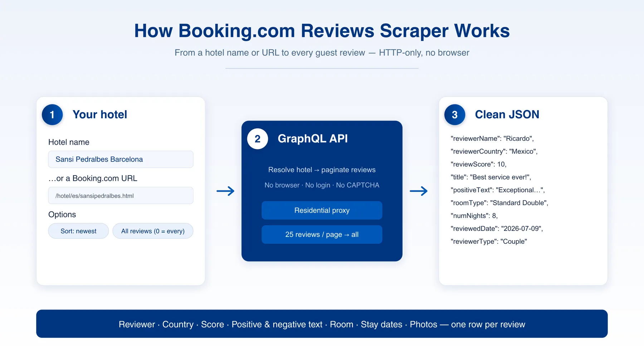644x362 pixels.
Task: Click the "reviewedDate": "2026-07-09" line
Action: (x=497, y=229)
